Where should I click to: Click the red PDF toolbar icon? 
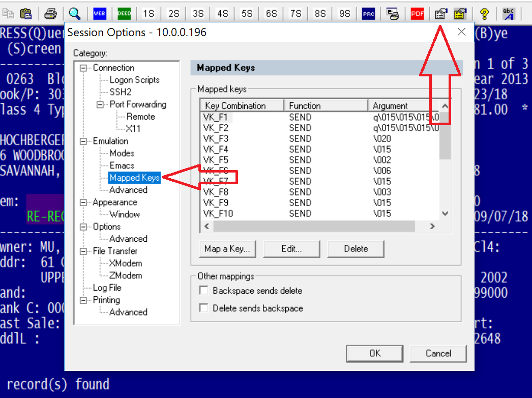tap(417, 14)
